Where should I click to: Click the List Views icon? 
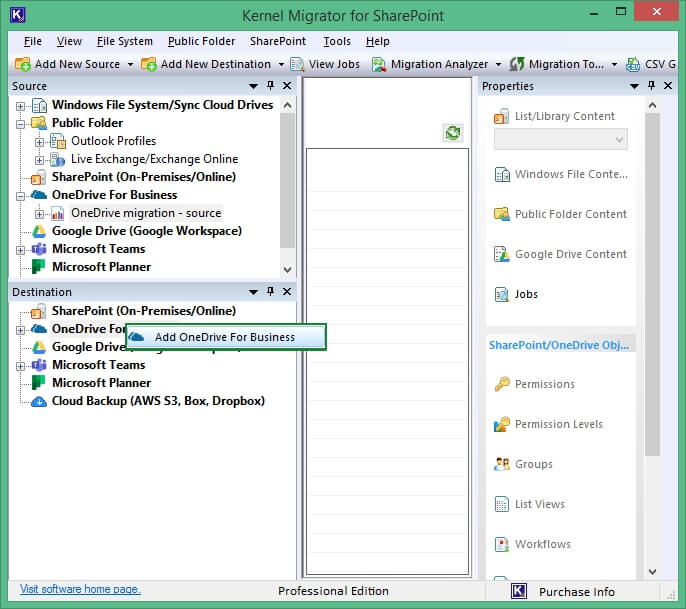point(502,504)
